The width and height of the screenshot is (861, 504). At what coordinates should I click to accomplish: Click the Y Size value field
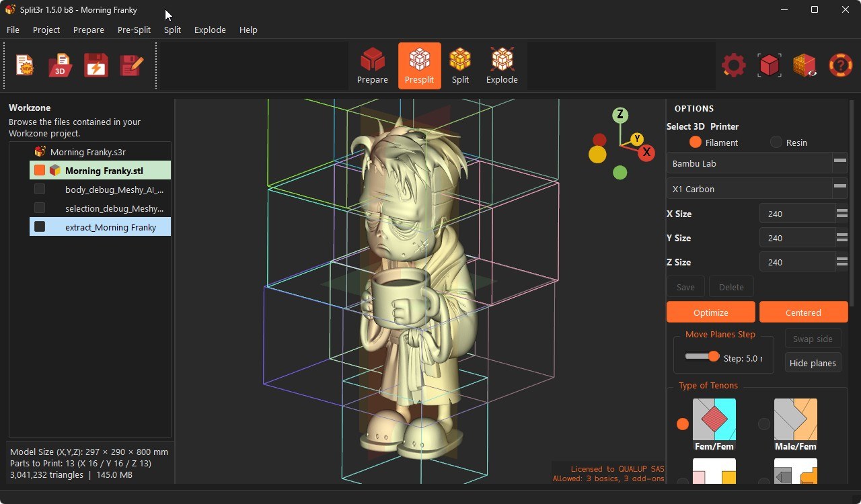(797, 238)
